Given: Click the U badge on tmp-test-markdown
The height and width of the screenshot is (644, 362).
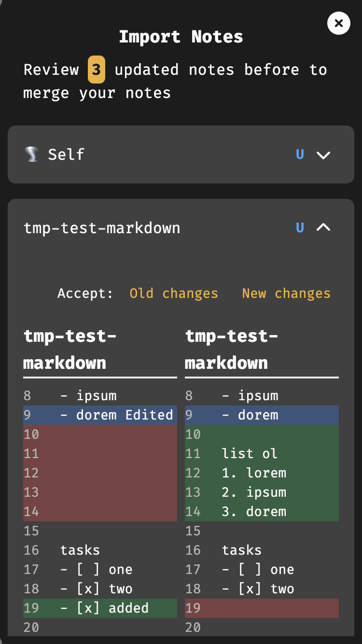Looking at the screenshot, I should 300,227.
